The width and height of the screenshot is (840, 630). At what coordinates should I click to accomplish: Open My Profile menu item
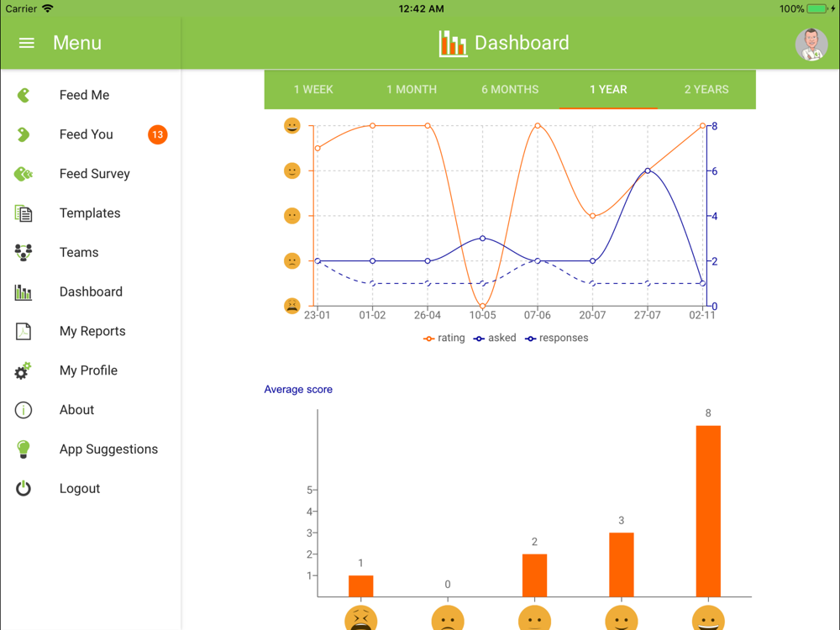tap(91, 370)
